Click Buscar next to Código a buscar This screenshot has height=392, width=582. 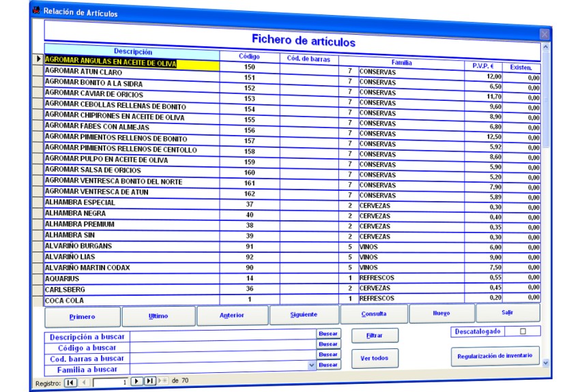(328, 344)
